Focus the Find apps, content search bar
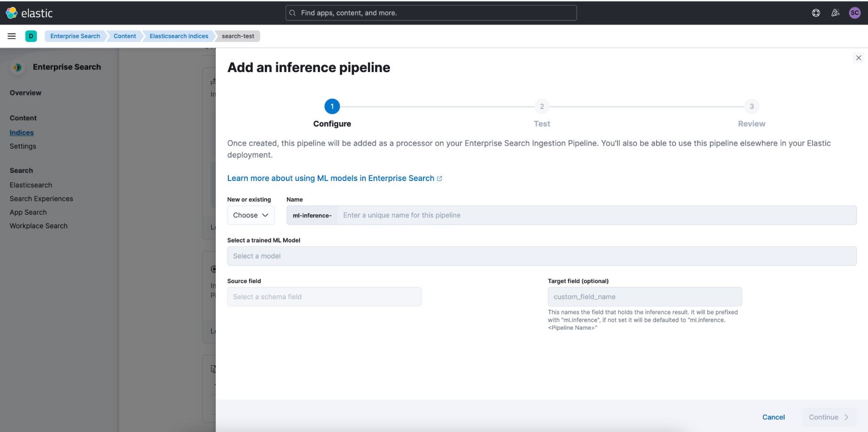Image resolution: width=868 pixels, height=432 pixels. pos(431,13)
